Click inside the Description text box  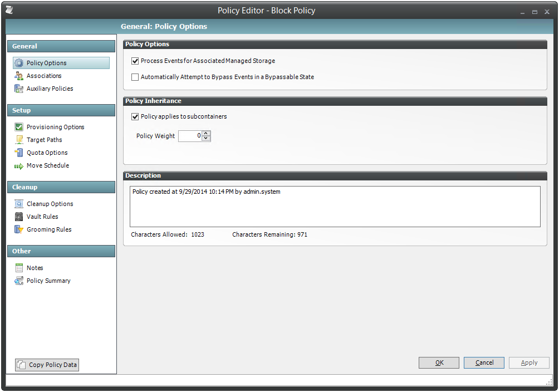coord(335,207)
